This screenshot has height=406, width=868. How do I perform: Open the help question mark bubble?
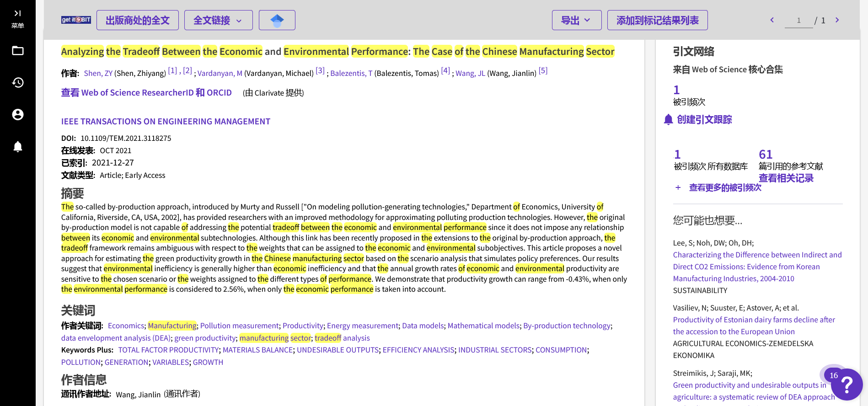pos(846,385)
